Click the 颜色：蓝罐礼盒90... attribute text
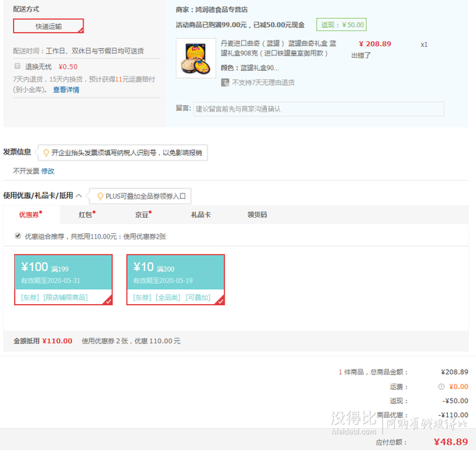This screenshot has width=476, height=450. (x=250, y=68)
